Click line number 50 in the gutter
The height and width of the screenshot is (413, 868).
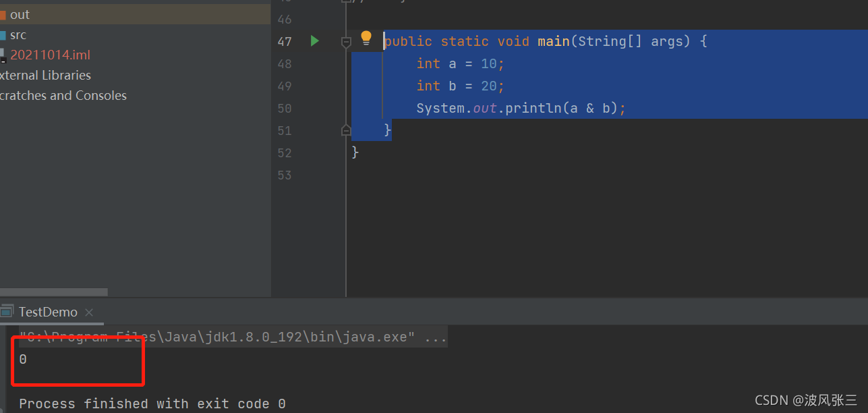tap(284, 108)
